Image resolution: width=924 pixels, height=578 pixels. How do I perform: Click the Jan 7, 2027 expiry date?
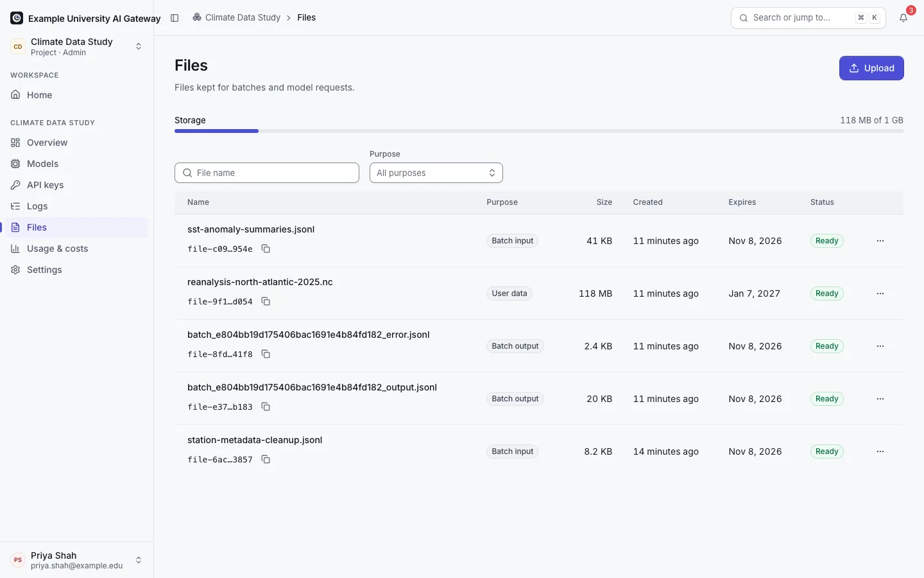click(x=755, y=293)
